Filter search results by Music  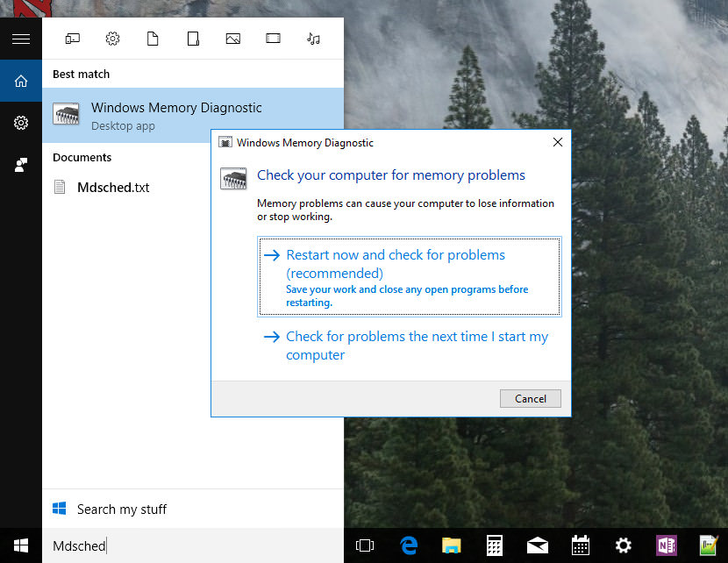[x=313, y=39]
